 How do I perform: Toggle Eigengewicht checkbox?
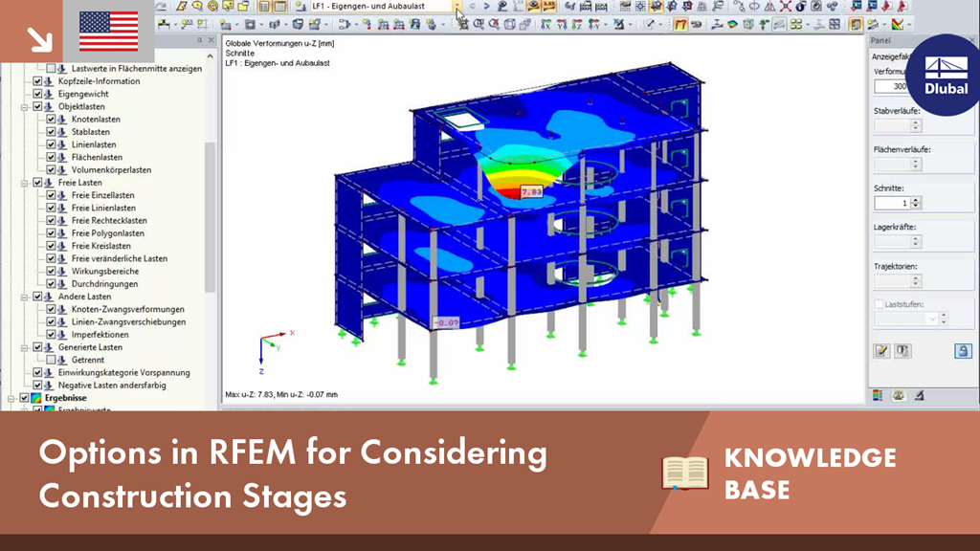point(37,94)
